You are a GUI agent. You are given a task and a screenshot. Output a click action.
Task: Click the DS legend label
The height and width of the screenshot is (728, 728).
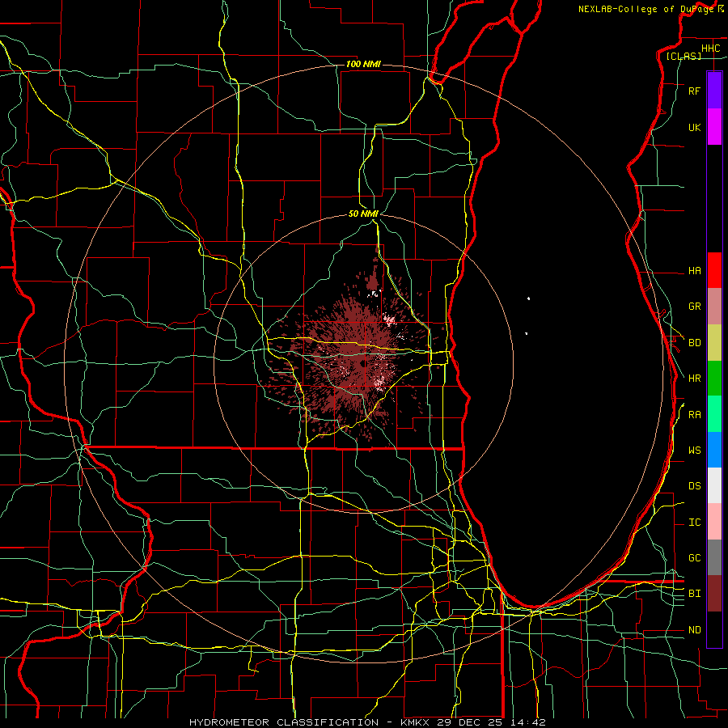[695, 486]
